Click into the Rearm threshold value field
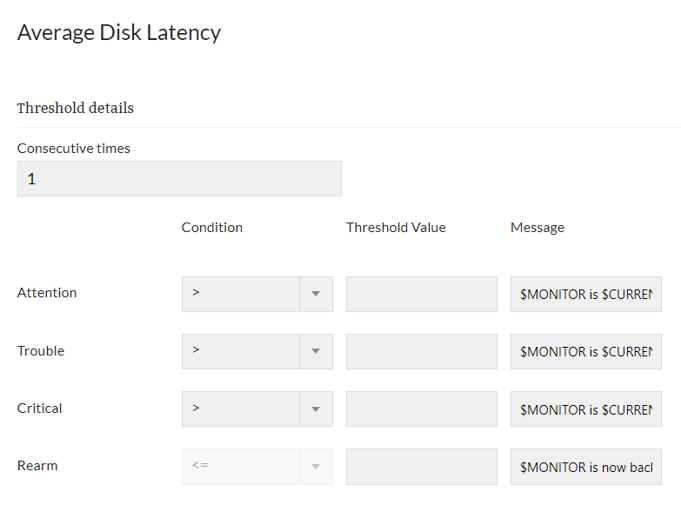 (x=421, y=467)
